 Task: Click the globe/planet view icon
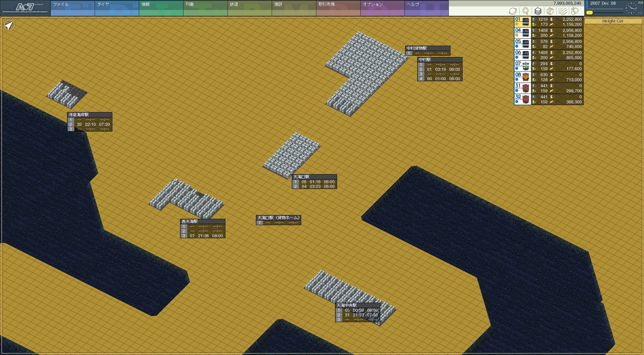[513, 11]
